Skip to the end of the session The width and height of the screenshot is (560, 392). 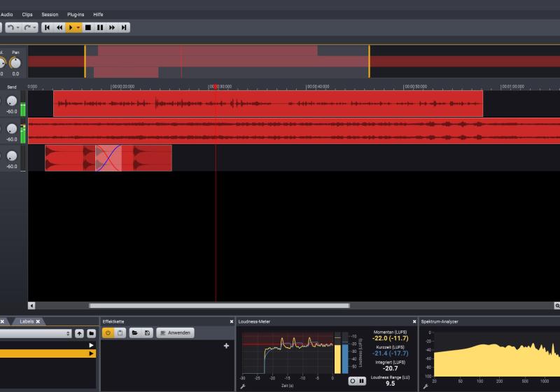pyautogui.click(x=124, y=27)
